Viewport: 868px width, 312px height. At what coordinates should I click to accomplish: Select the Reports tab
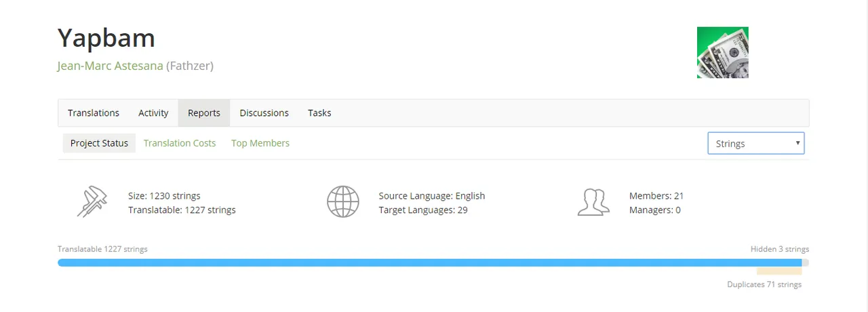[x=204, y=113]
